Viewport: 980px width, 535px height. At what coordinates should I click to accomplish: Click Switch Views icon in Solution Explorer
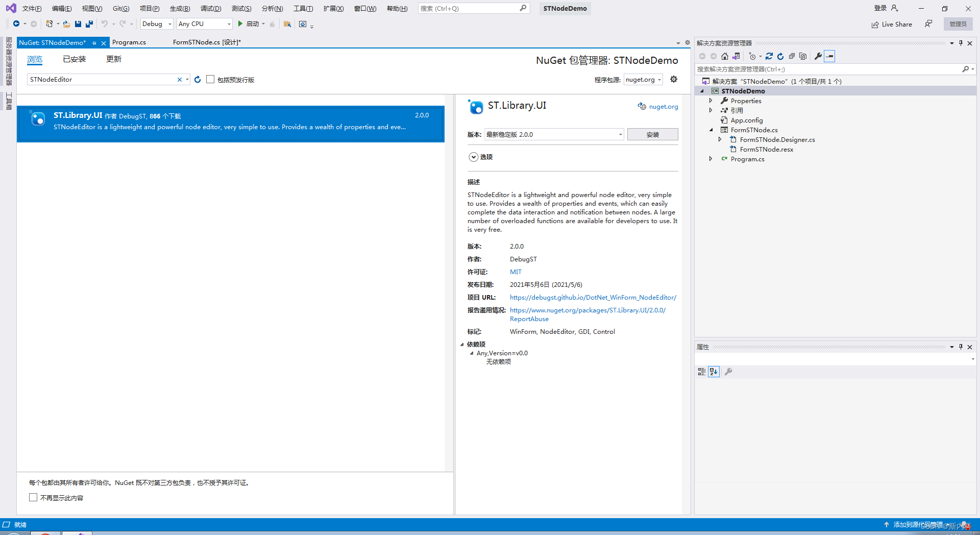point(736,56)
